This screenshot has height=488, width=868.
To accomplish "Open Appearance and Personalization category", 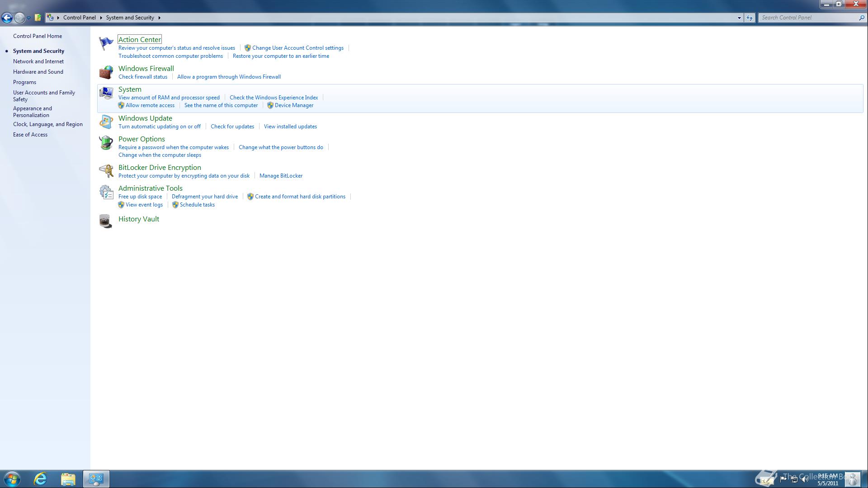I will [33, 112].
